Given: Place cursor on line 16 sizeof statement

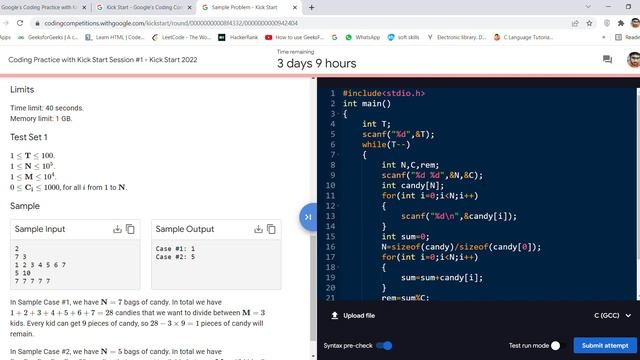Looking at the screenshot, I should point(461,247).
